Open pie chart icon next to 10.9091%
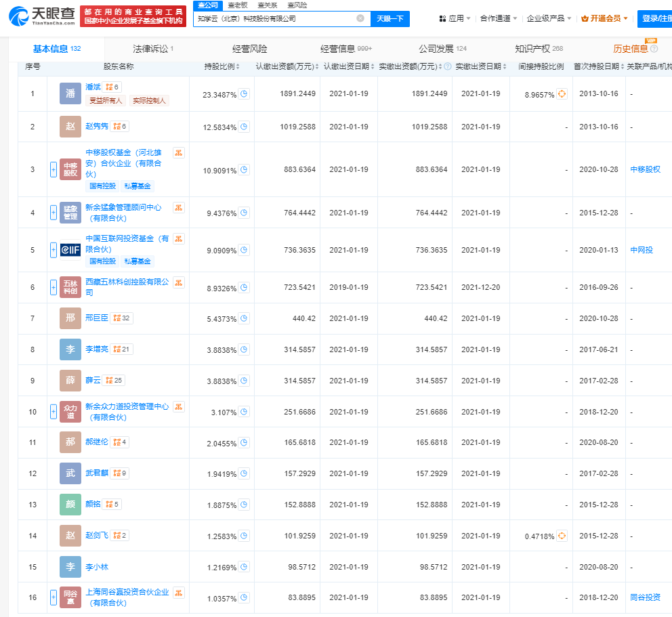 coord(244,170)
